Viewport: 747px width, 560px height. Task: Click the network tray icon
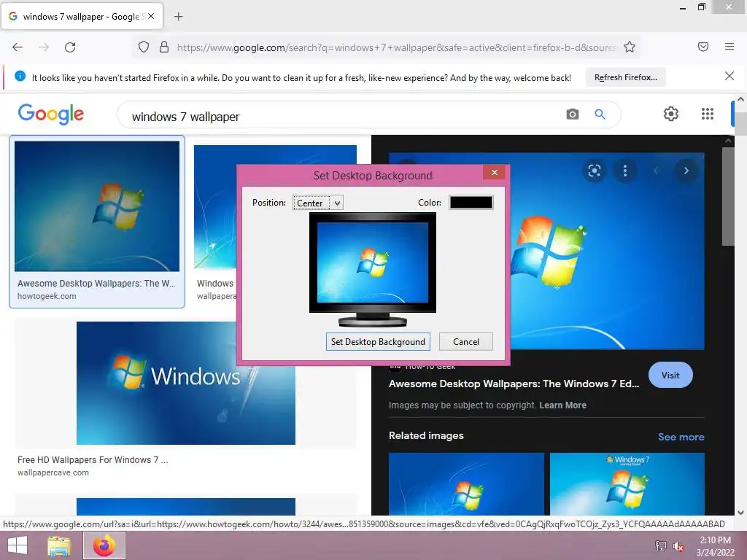[x=660, y=546]
